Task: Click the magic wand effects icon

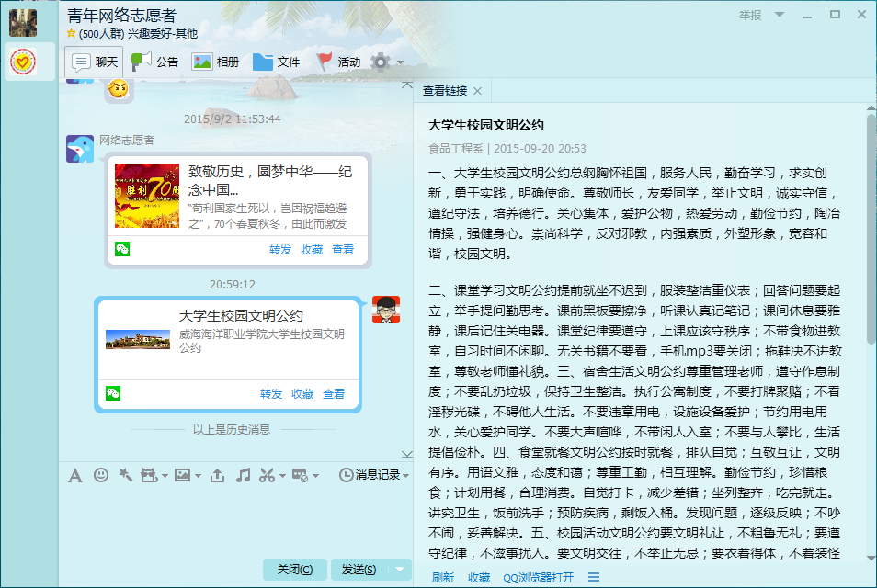Action: point(125,475)
